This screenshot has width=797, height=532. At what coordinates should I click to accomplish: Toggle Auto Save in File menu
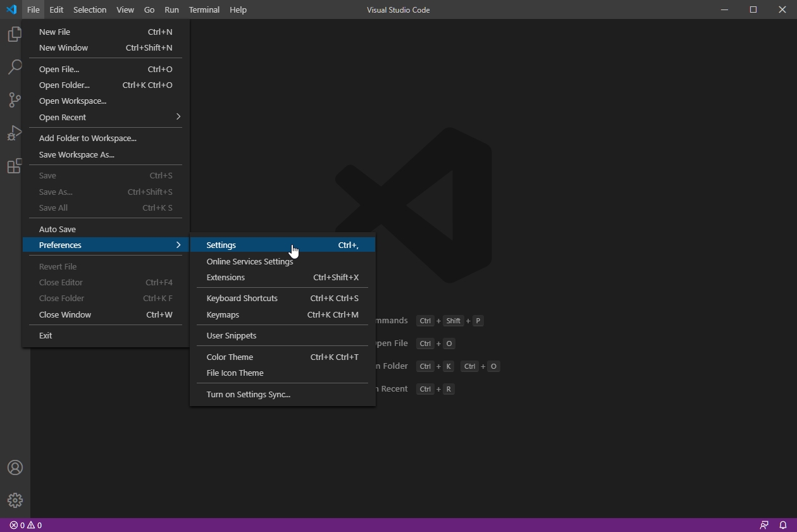click(106, 229)
